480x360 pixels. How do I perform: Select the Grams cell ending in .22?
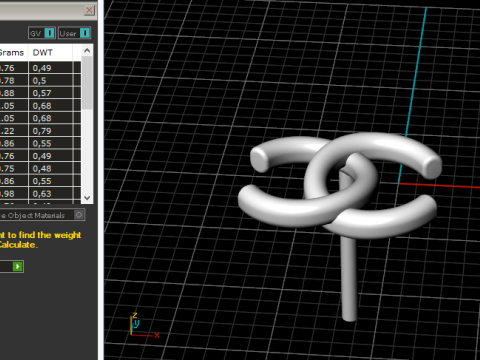pyautogui.click(x=14, y=131)
